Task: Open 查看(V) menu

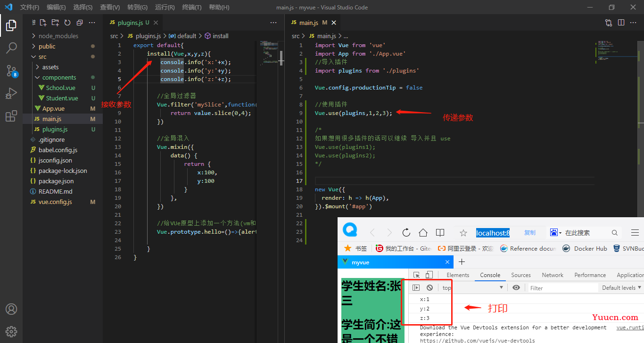Action: (x=110, y=7)
